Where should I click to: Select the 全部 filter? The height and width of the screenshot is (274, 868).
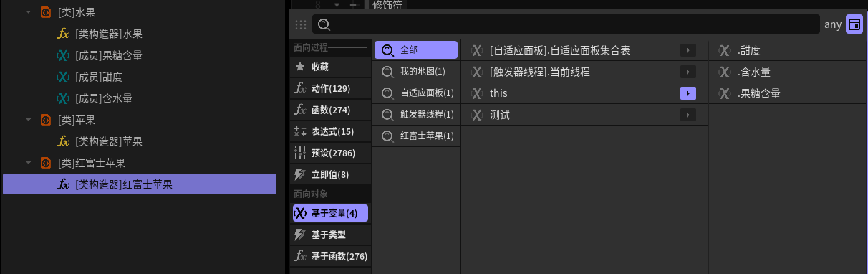click(416, 50)
